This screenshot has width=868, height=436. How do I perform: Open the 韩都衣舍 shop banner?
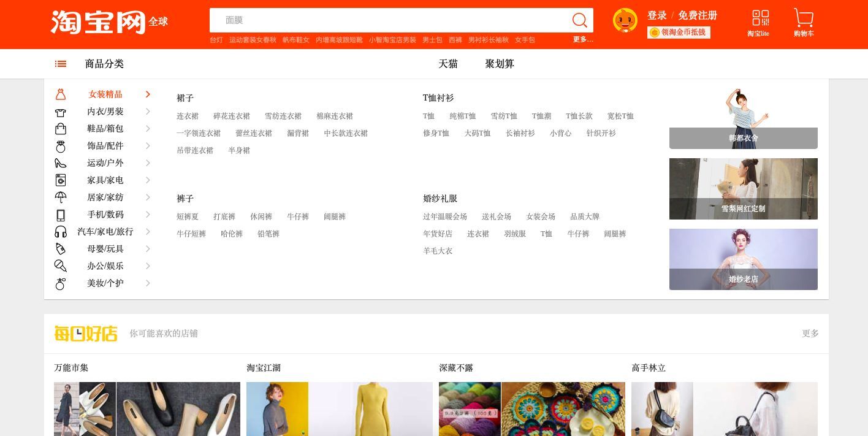coord(744,118)
